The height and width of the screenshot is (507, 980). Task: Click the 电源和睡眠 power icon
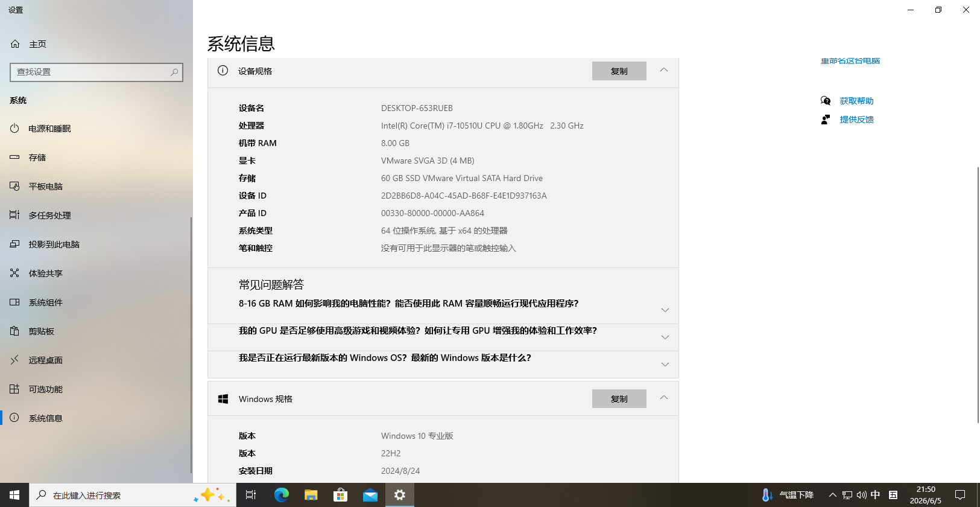coord(15,129)
